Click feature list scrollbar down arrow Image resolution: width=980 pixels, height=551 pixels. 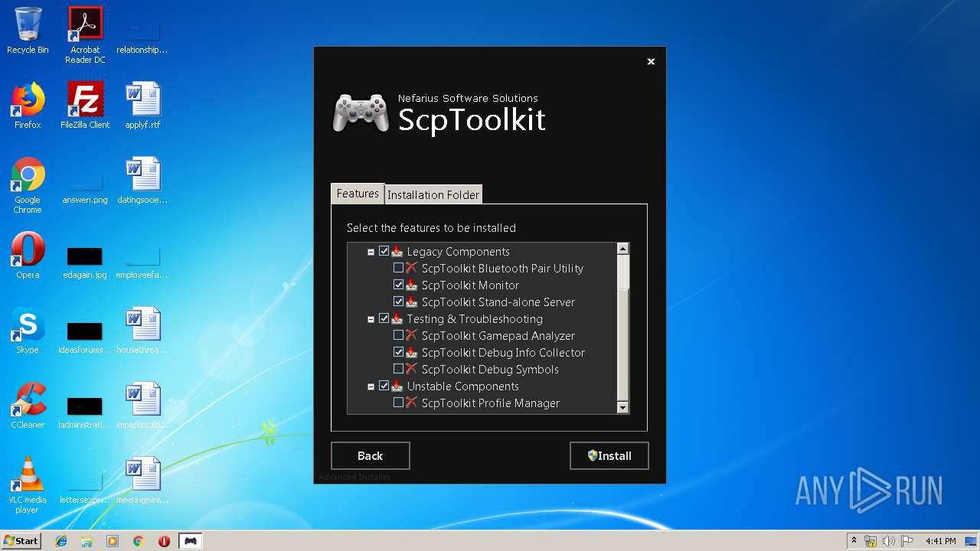622,408
